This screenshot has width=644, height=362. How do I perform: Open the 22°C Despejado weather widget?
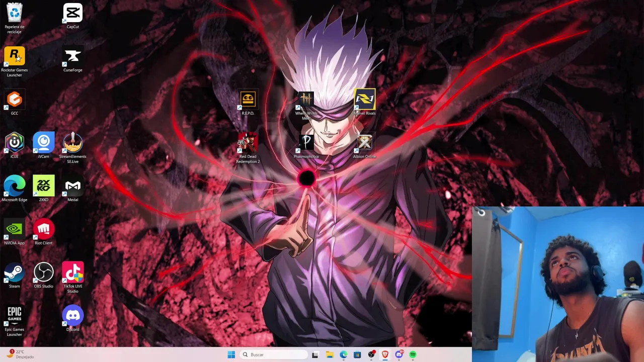click(x=21, y=354)
